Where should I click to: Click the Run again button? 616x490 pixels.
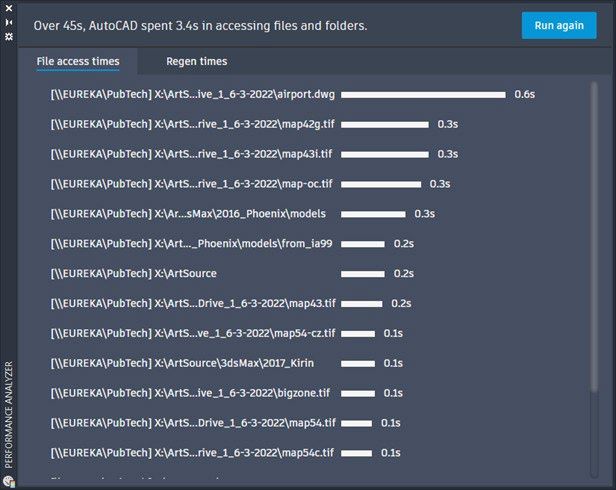[x=559, y=26]
